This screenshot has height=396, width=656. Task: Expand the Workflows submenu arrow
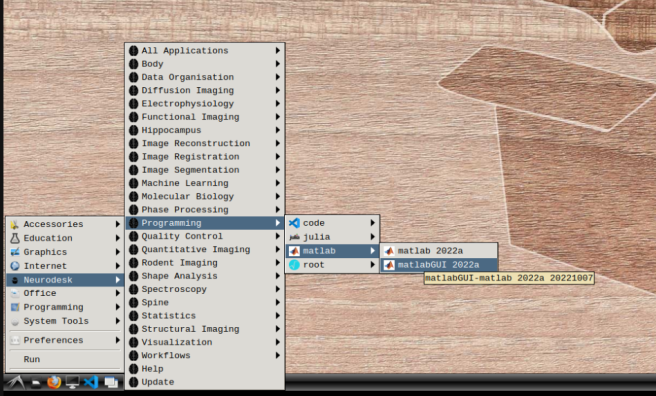pos(278,355)
